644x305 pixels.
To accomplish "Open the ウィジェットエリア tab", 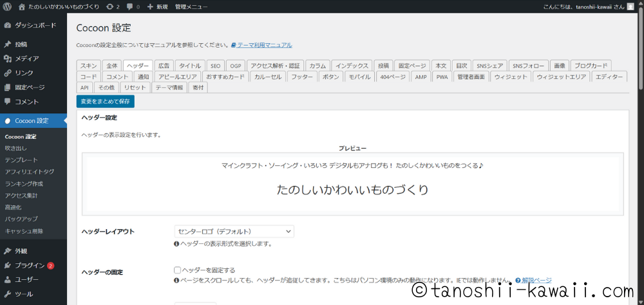I will (562, 77).
